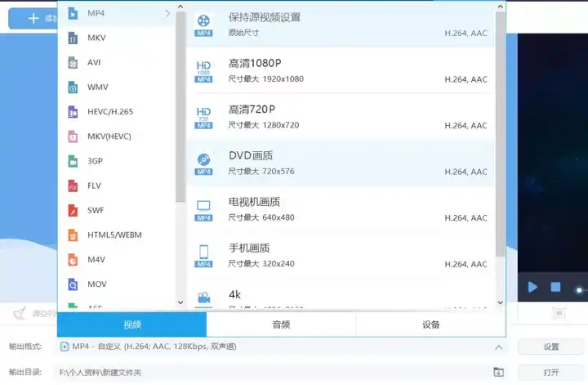Choose the 4k preset
This screenshot has height=385, width=588.
point(341,295)
